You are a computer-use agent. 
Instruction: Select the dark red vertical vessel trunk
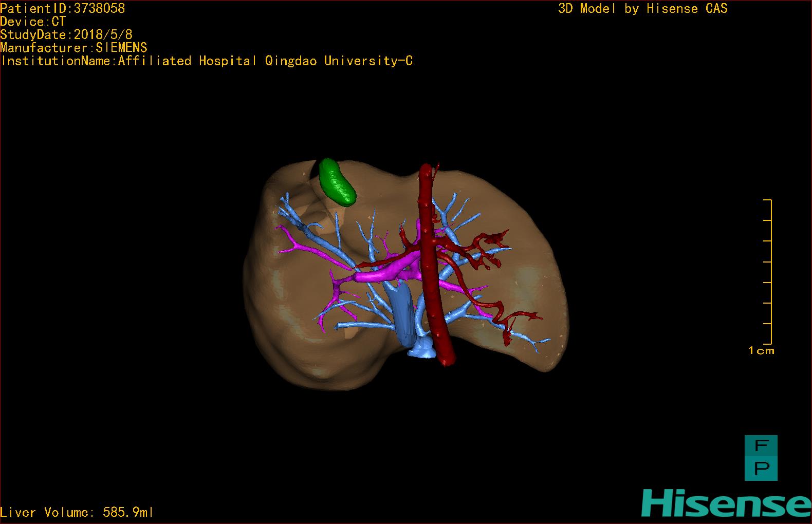click(x=434, y=265)
